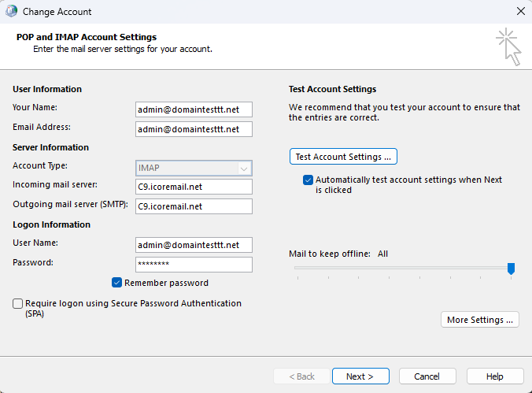Click the Test Account Settings button
This screenshot has height=393, width=532.
(x=343, y=157)
